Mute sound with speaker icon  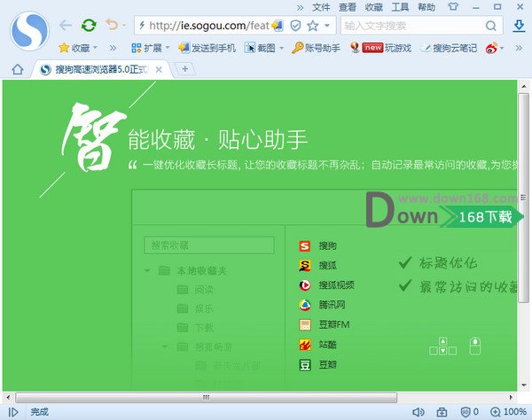click(x=418, y=412)
